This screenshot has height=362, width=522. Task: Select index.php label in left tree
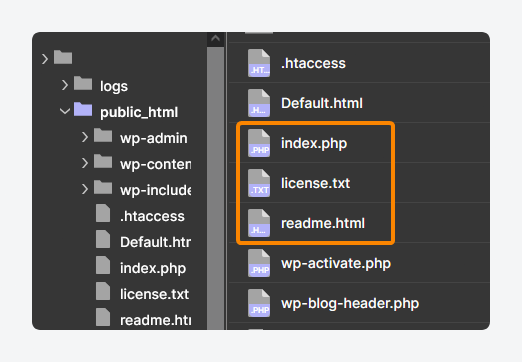pos(153,268)
